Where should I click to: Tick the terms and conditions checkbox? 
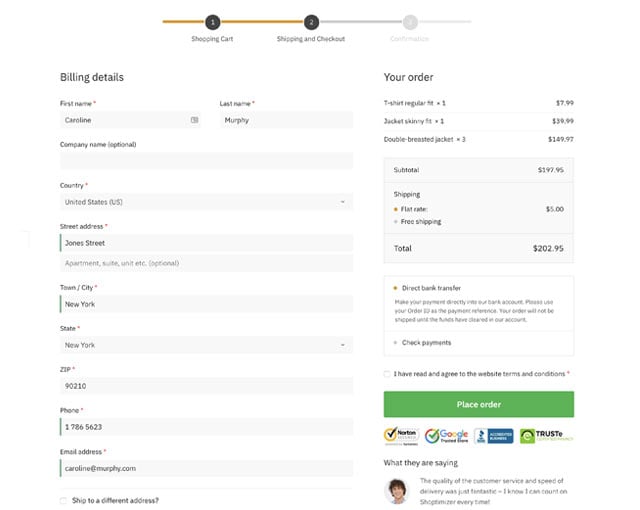tap(387, 374)
